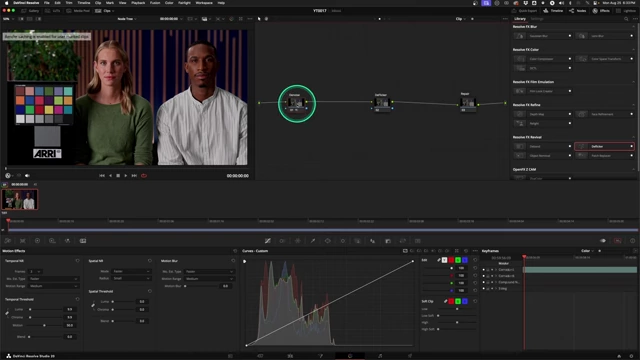The image size is (640, 360).
Task: Reset the Motion Blur settings
Action: [x=233, y=261]
